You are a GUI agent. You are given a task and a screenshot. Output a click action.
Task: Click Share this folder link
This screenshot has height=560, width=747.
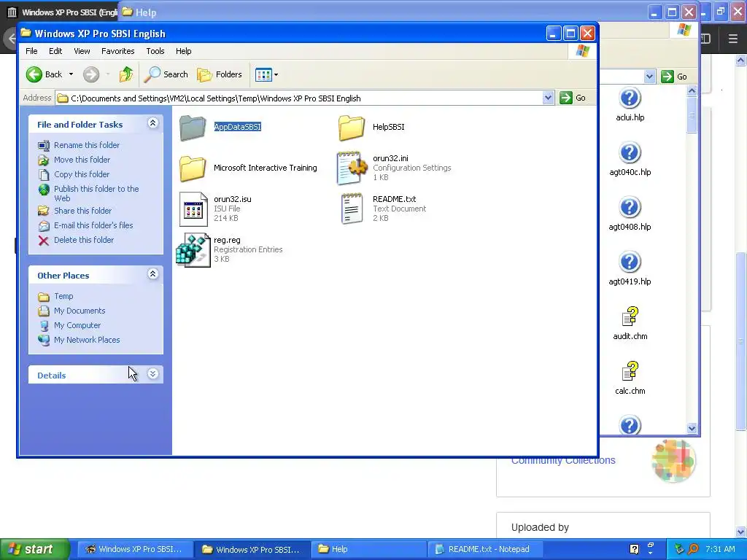coord(82,211)
